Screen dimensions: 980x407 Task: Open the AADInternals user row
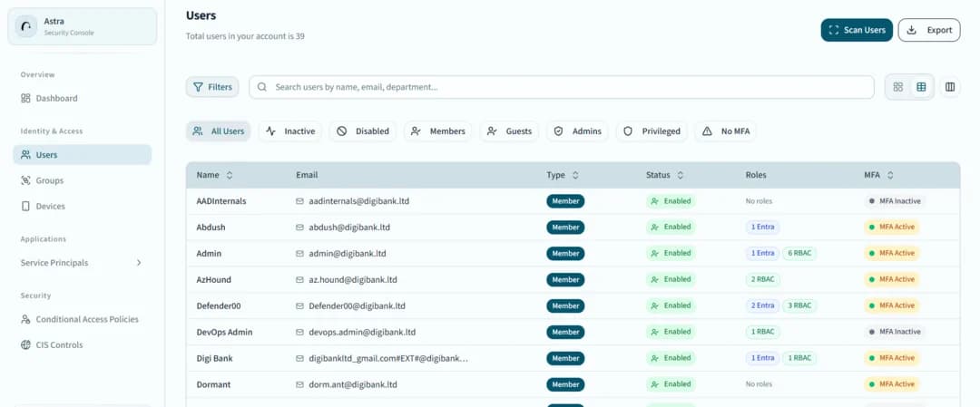click(573, 201)
